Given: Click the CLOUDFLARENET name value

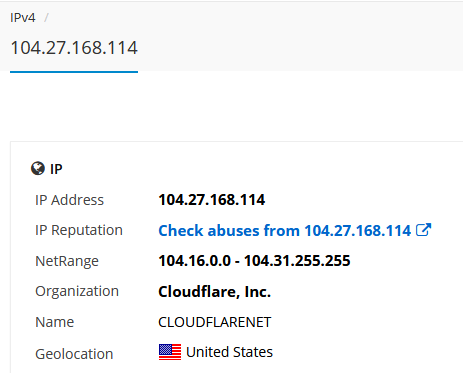Looking at the screenshot, I should (215, 322).
